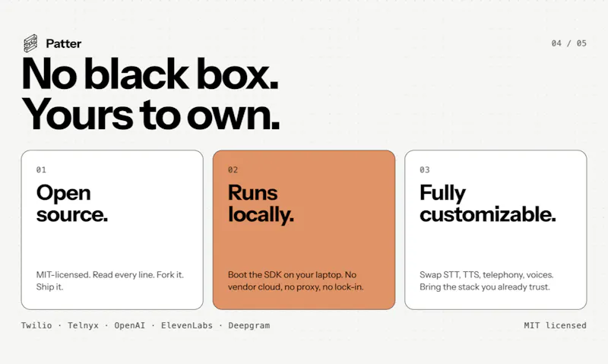Select the orange 'Runs locally.' card
Image resolution: width=608 pixels, height=364 pixels.
click(x=304, y=229)
